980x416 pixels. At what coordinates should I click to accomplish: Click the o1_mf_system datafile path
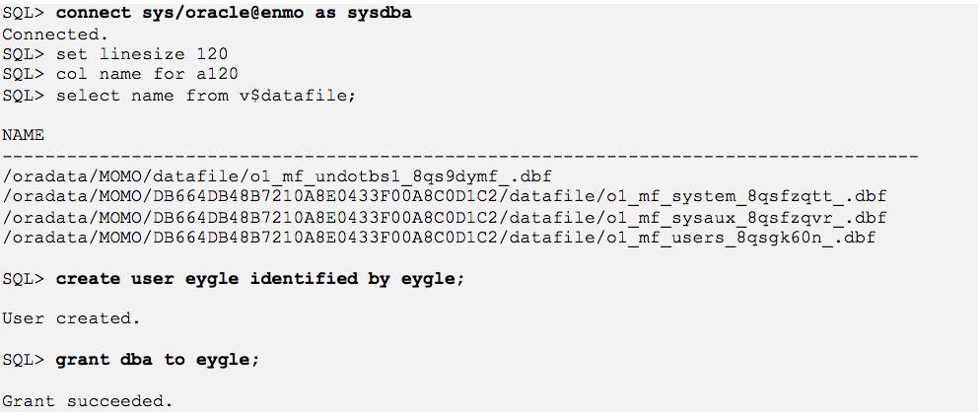click(445, 196)
